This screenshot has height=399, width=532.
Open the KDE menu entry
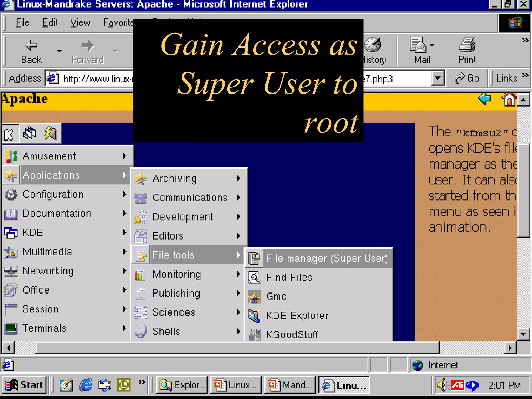point(66,232)
